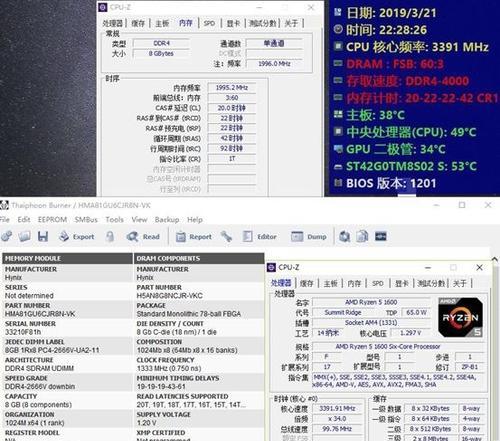Select 测试分数 tab in the processor CPU-Z window

pyautogui.click(x=431, y=283)
